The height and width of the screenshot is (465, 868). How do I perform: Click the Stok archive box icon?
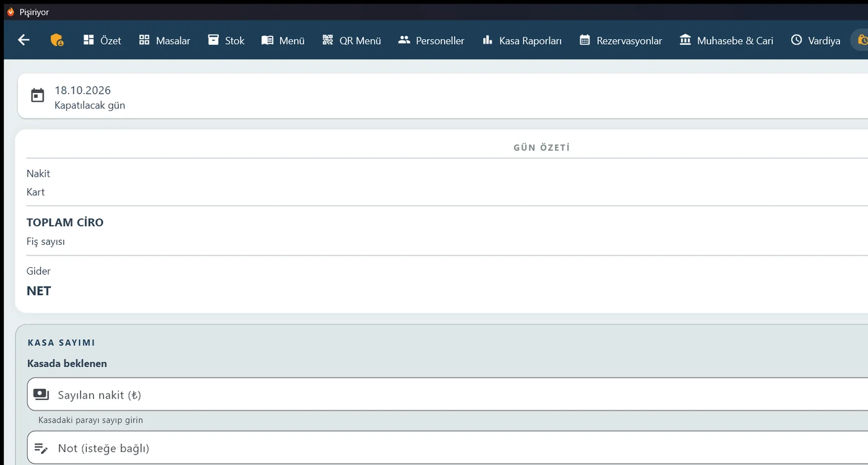tap(213, 40)
